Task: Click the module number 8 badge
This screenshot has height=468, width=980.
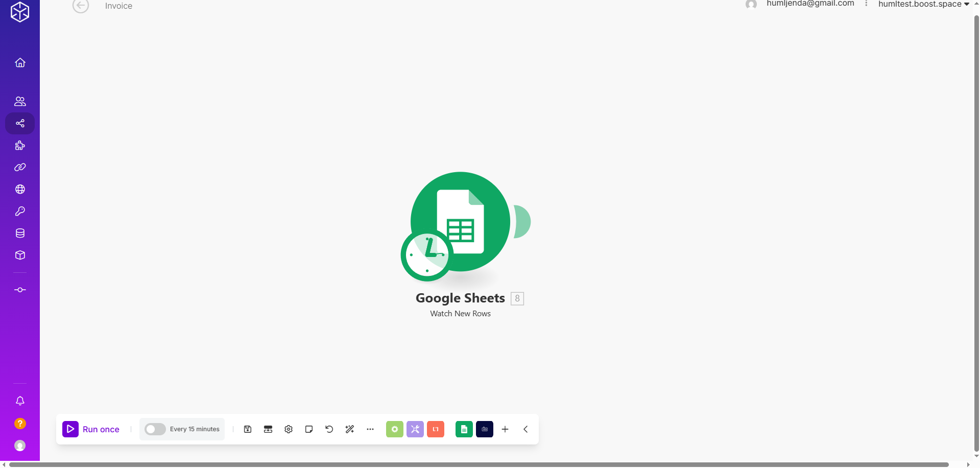Action: (x=517, y=298)
